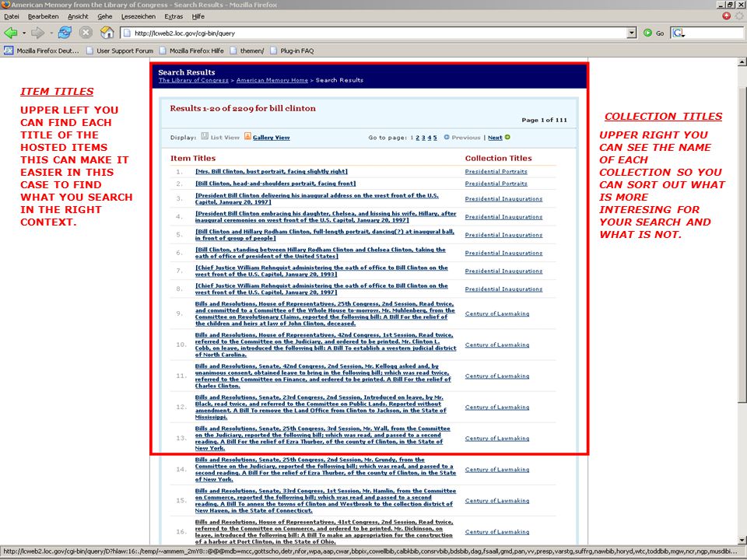The image size is (747, 560).
Task: Click The Library of Congress breadcrumb link
Action: (x=194, y=80)
